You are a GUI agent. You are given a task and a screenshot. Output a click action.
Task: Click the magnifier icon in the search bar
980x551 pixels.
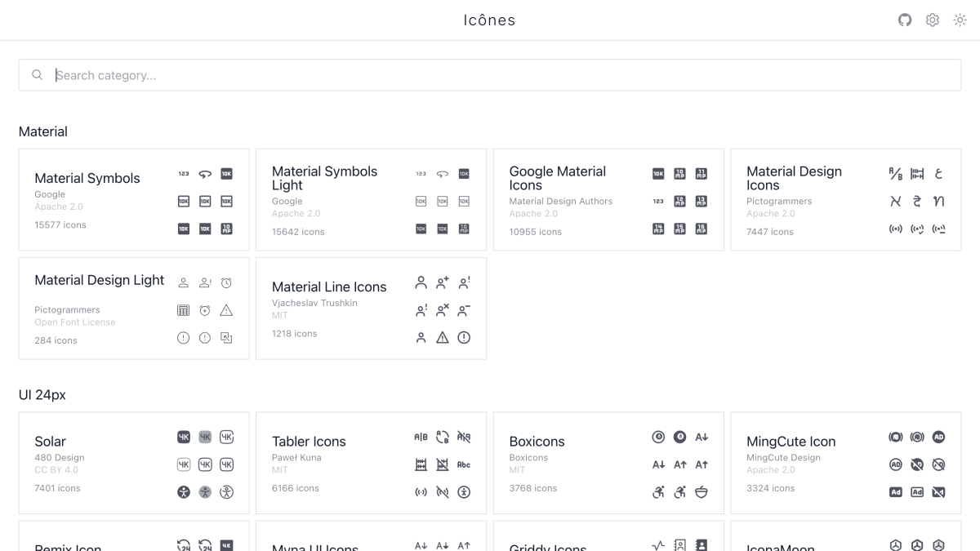click(38, 75)
